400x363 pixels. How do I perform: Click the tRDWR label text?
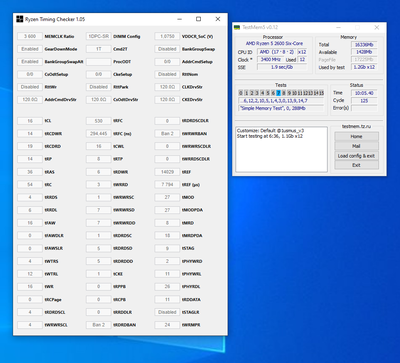tap(120, 172)
